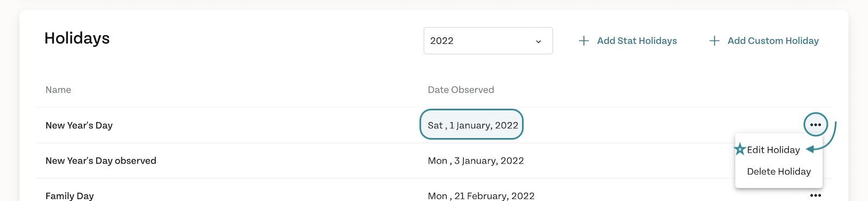Click the Date Observed column header
The image size is (868, 201).
[x=461, y=90]
